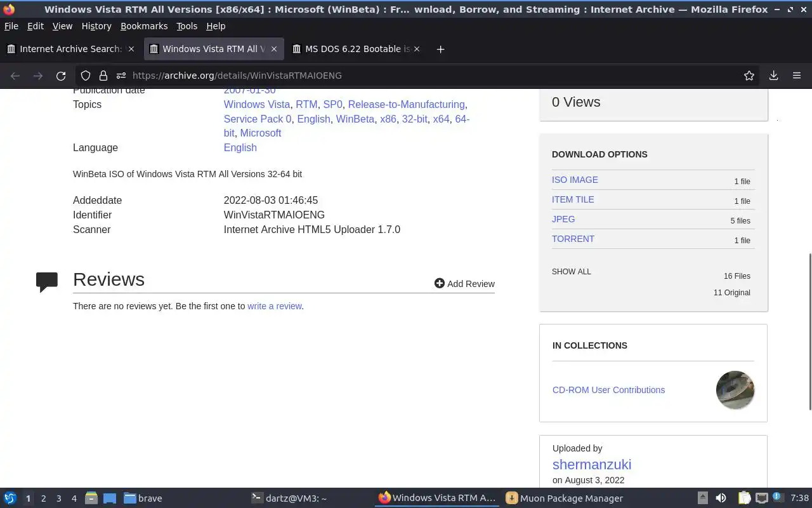This screenshot has height=508, width=812.
Task: Open a new tab with plus button
Action: coord(440,49)
